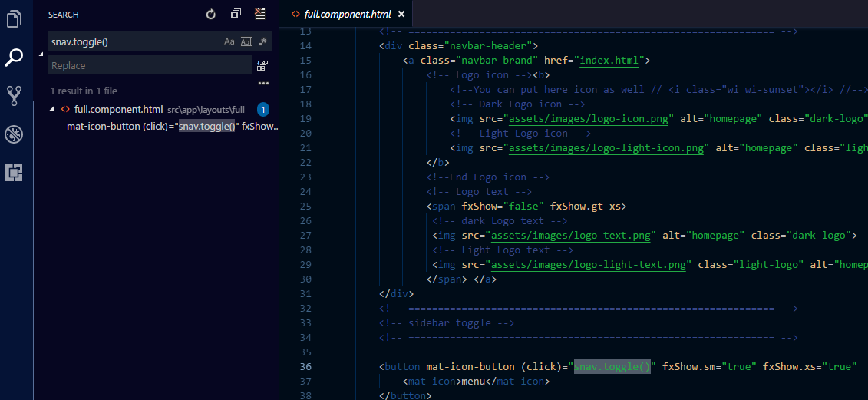Click highlighted snav.toggle() in line 36
The height and width of the screenshot is (400, 868).
[612, 366]
